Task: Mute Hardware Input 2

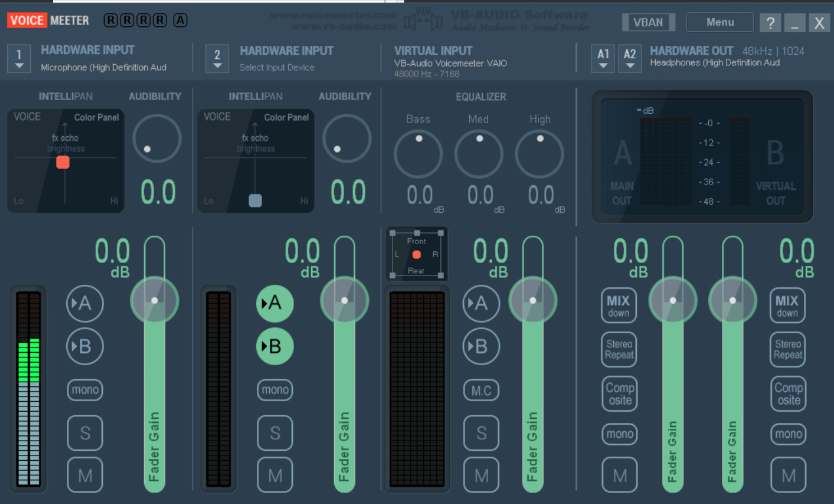Action: 275,475
